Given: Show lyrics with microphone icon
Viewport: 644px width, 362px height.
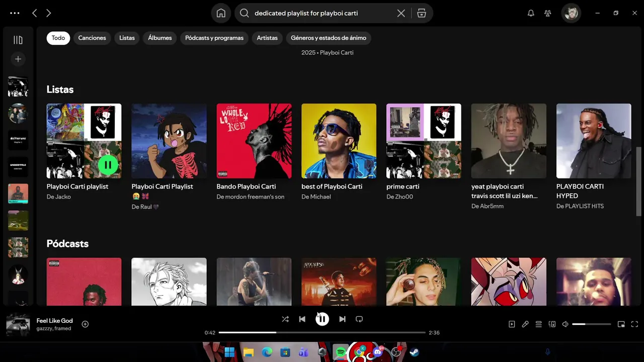Looking at the screenshot, I should click(x=525, y=324).
